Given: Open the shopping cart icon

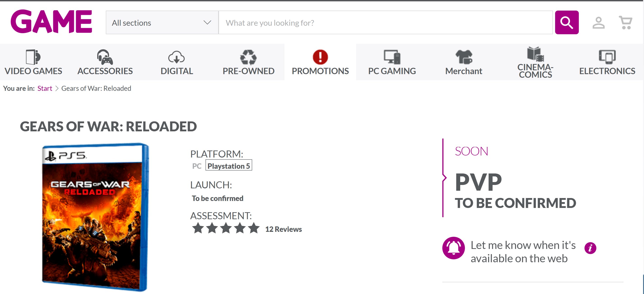Looking at the screenshot, I should pyautogui.click(x=626, y=23).
